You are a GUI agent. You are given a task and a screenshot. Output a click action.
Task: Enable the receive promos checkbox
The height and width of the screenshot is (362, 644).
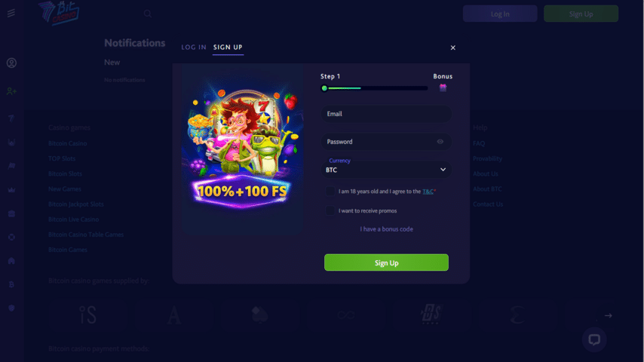click(x=330, y=210)
